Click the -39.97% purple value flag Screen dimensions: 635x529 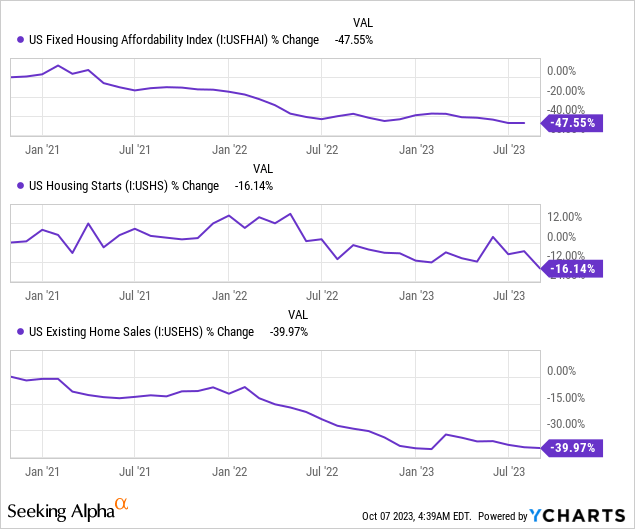[570, 448]
